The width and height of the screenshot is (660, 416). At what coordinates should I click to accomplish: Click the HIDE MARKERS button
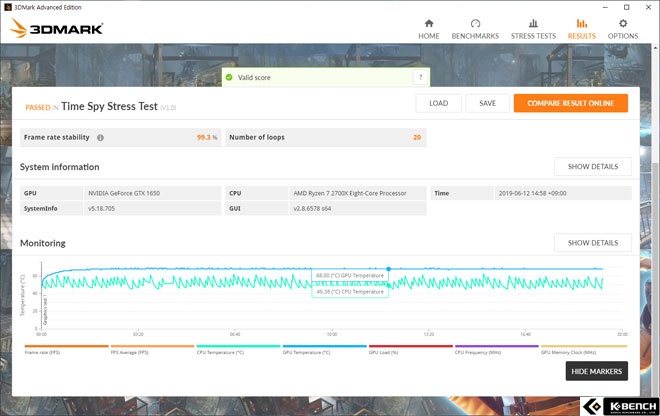coord(596,371)
